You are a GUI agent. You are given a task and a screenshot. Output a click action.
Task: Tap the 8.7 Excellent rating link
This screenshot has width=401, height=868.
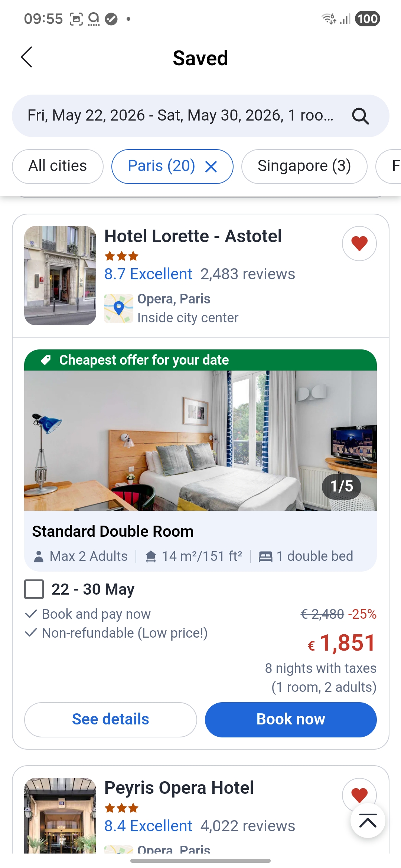tap(148, 274)
